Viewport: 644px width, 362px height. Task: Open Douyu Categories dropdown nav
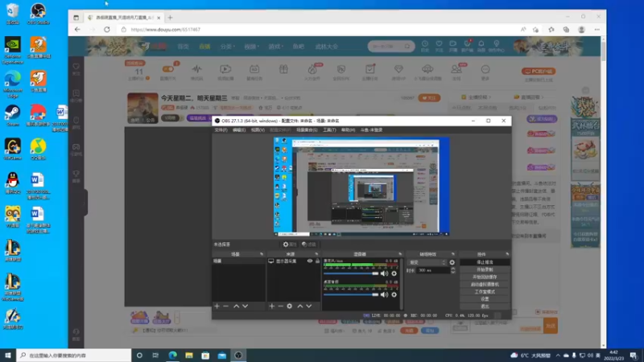click(227, 47)
